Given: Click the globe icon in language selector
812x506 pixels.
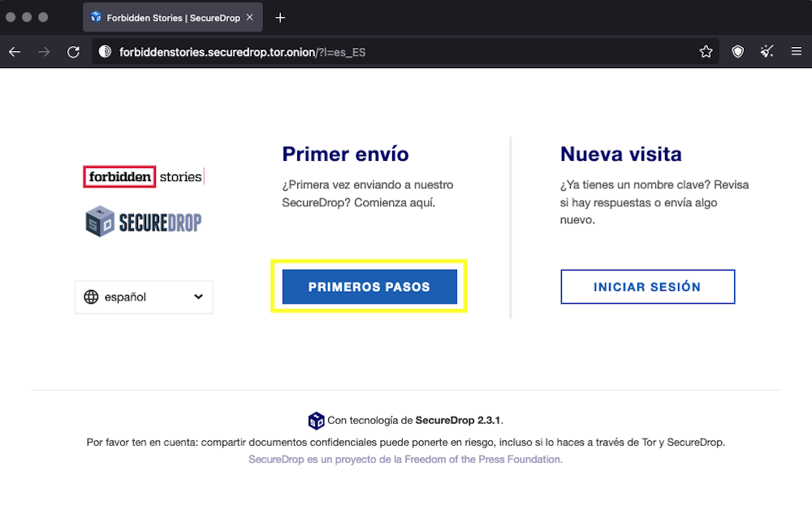Looking at the screenshot, I should (92, 297).
